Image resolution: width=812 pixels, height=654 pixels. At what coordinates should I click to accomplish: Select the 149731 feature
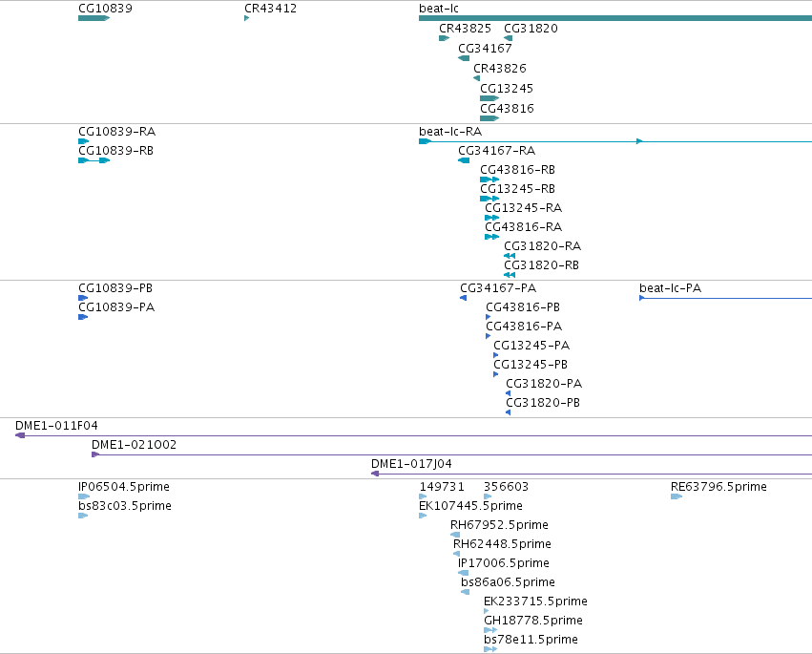(x=423, y=496)
